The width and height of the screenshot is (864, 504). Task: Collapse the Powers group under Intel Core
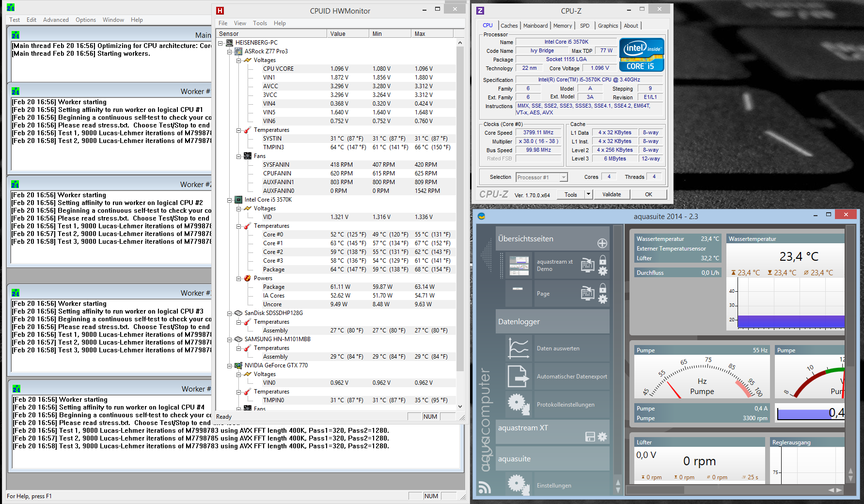[x=239, y=278]
